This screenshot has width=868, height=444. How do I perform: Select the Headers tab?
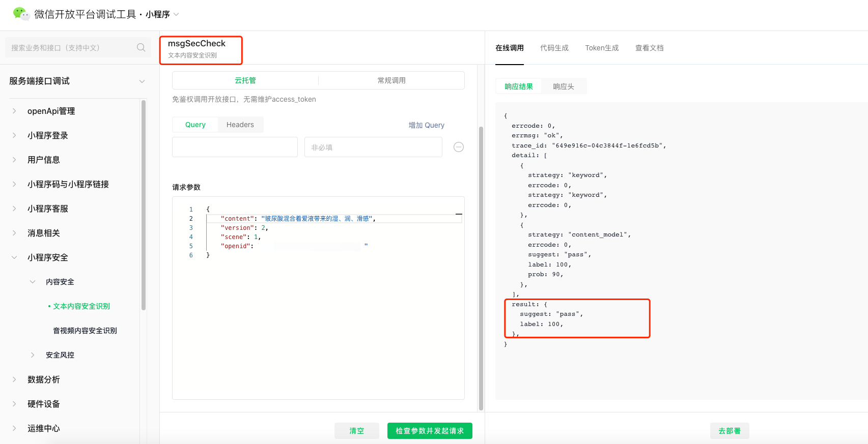(x=240, y=125)
